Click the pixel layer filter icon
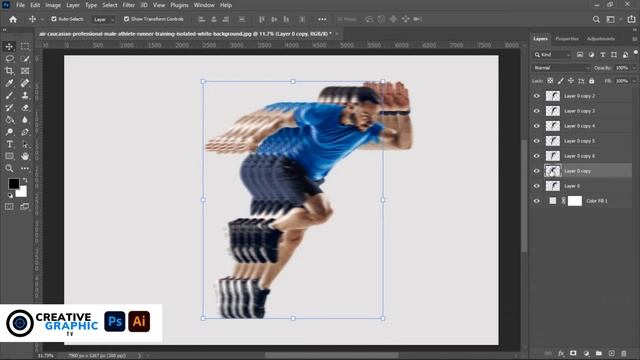This screenshot has height=360, width=640. point(580,54)
